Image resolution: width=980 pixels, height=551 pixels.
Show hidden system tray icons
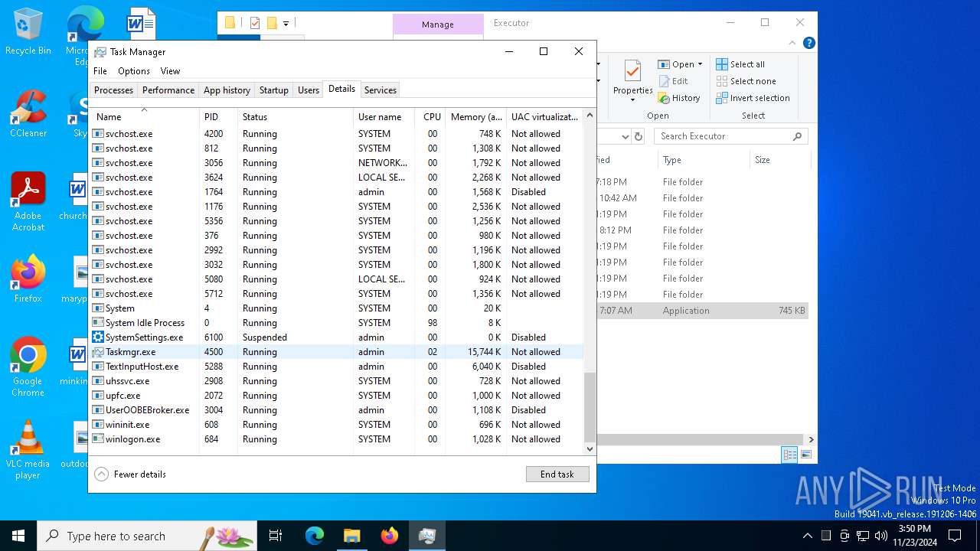tap(807, 536)
